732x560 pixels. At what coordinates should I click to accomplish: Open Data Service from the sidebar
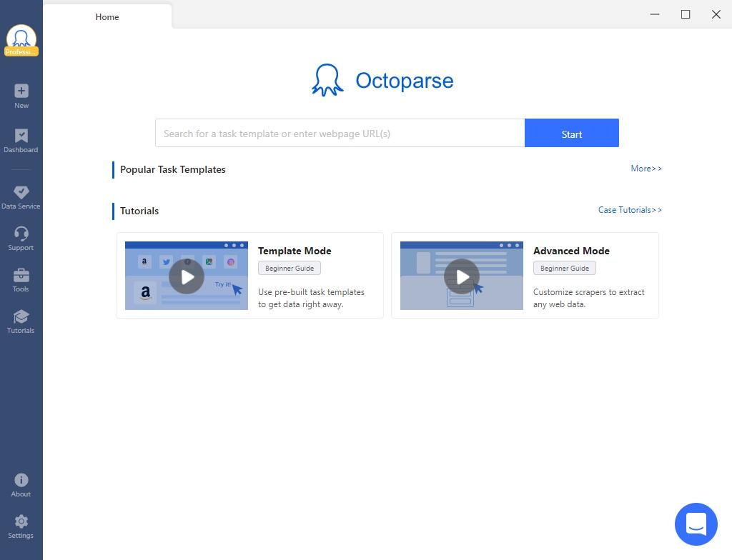pyautogui.click(x=21, y=197)
